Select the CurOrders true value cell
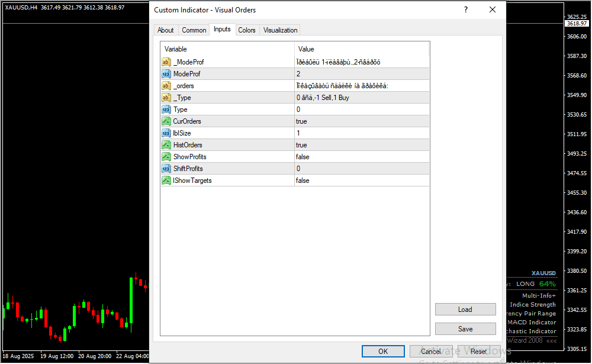Image resolution: width=592 pixels, height=364 pixels. point(362,121)
